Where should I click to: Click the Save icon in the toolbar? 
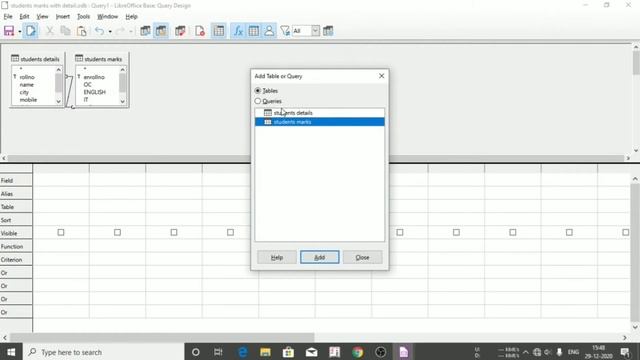9,31
